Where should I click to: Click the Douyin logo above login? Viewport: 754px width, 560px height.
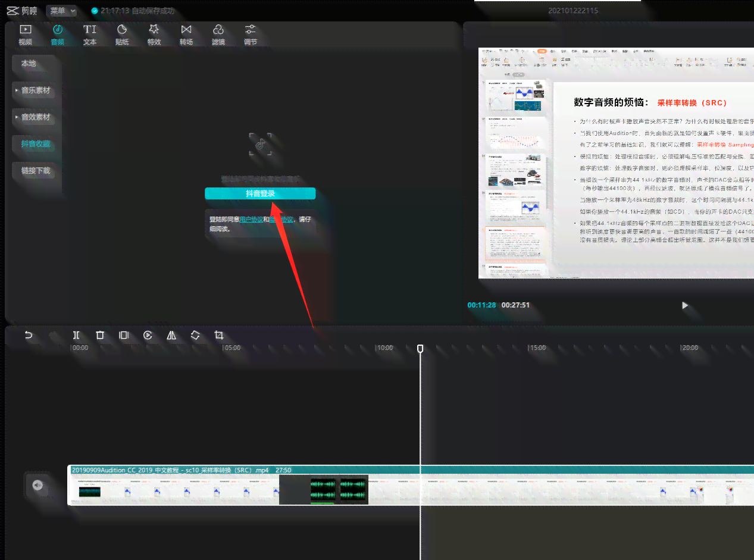260,144
